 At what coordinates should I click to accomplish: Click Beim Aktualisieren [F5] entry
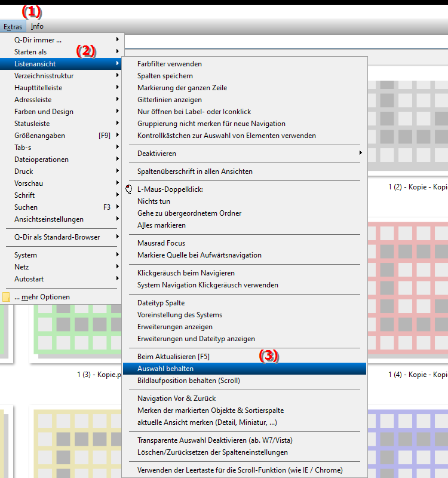coord(244,357)
